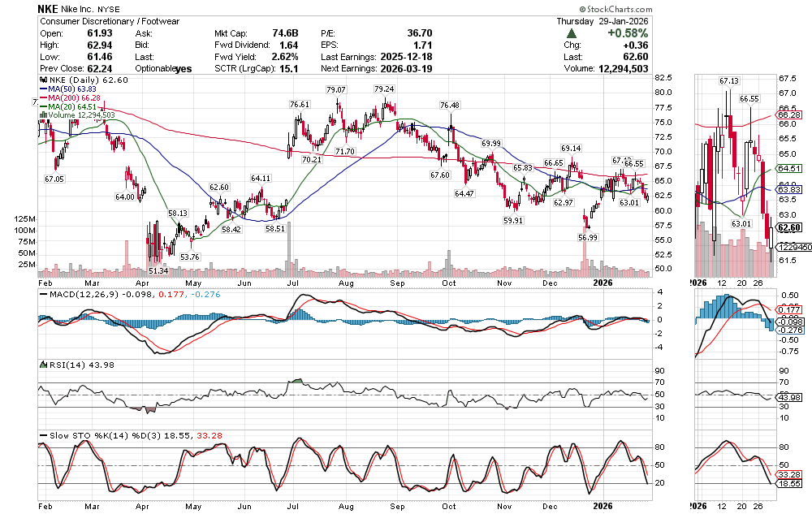Viewport: 812px width, 514px height.
Task: Click the 56.99 December low price label
Action: click(x=587, y=237)
